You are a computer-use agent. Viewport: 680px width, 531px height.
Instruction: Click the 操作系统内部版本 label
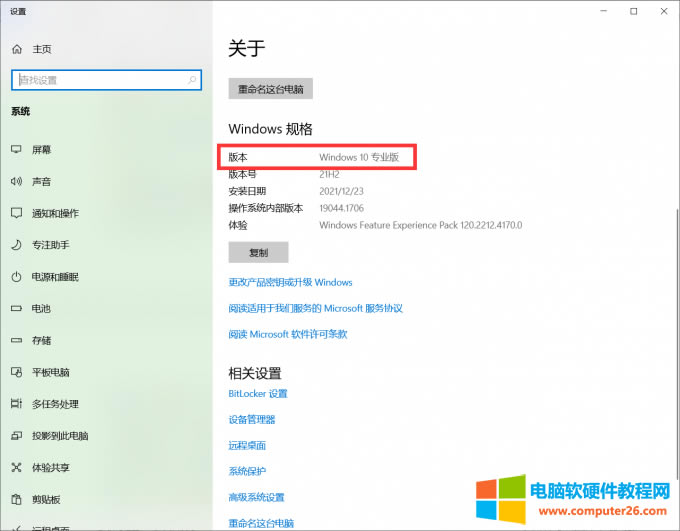(266, 208)
